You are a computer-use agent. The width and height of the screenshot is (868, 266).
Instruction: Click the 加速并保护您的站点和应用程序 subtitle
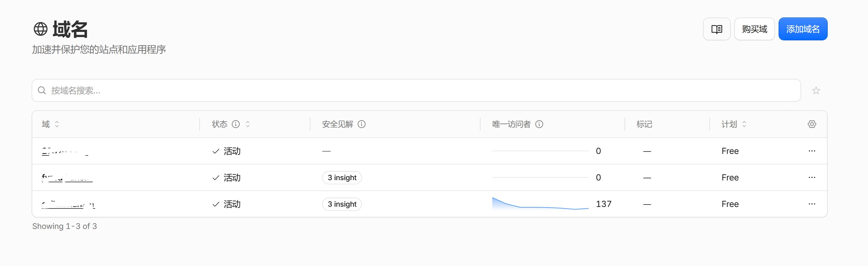pyautogui.click(x=99, y=50)
